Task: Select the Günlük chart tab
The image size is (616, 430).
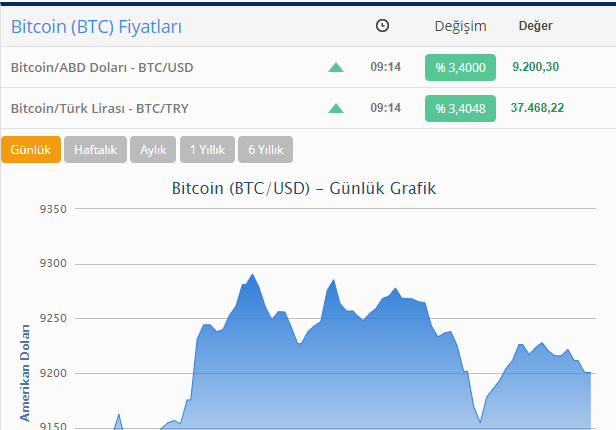Action: (x=31, y=150)
